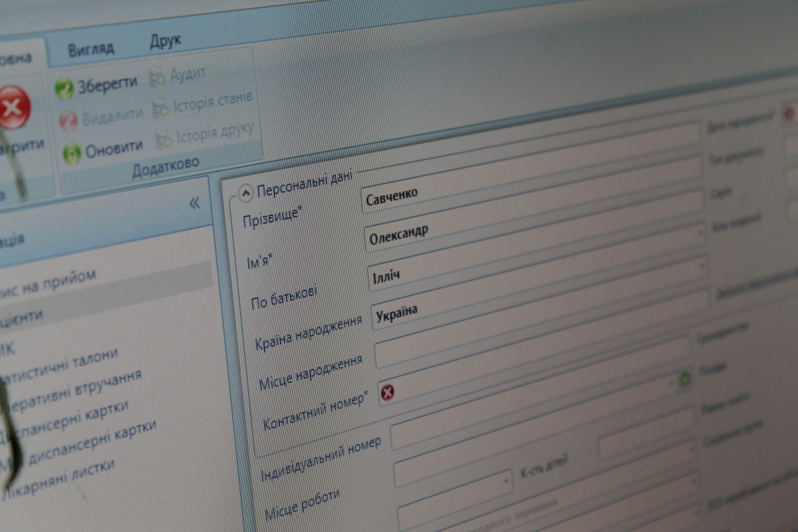Collapse sidebar with double chevron
The image size is (798, 532).
tap(194, 203)
